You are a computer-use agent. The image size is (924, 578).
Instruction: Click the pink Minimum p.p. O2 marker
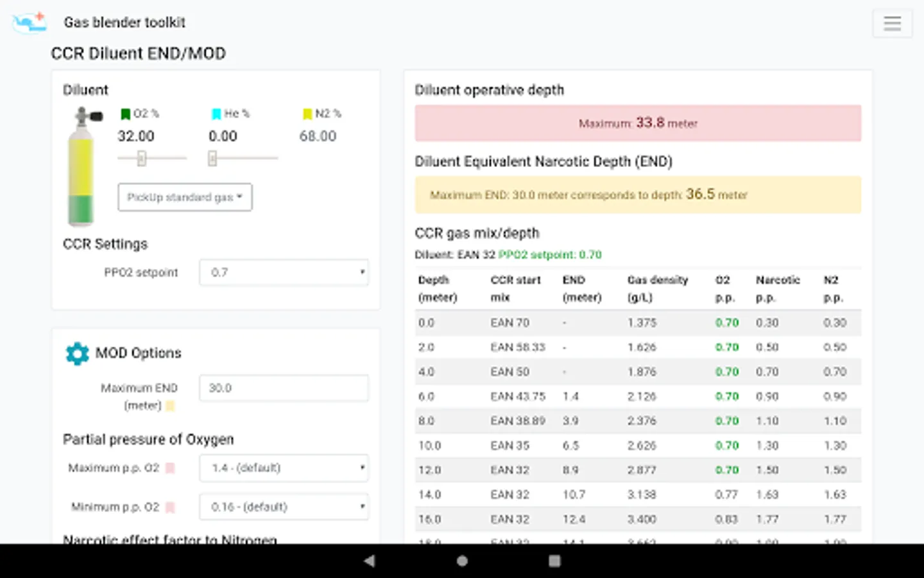click(x=170, y=507)
